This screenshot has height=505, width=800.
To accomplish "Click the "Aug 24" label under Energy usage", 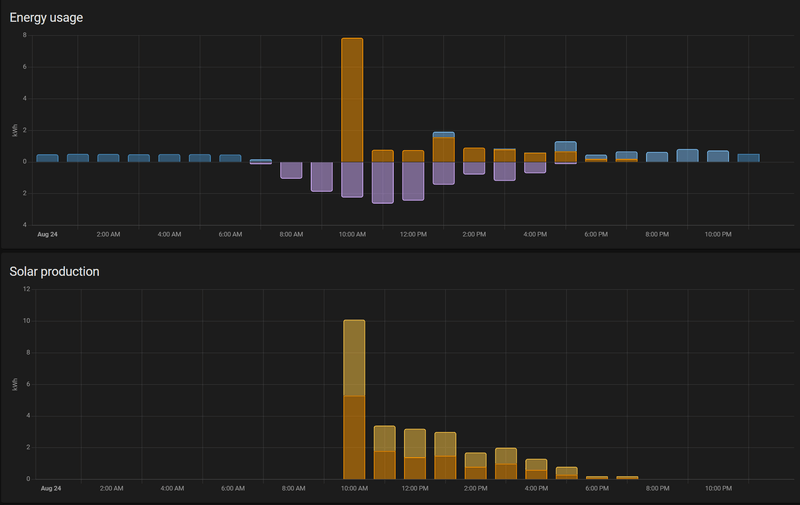I will pos(47,235).
